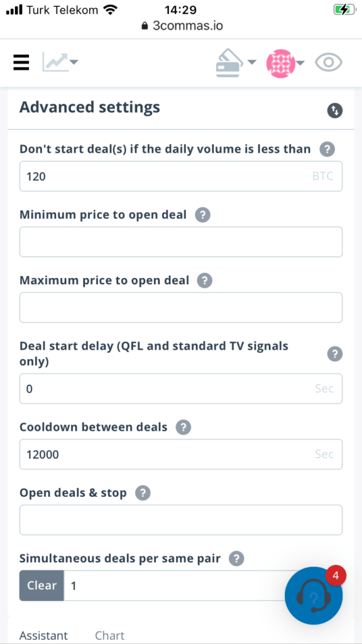The height and width of the screenshot is (644, 362).
Task: Show help for daily volume setting
Action: [327, 150]
